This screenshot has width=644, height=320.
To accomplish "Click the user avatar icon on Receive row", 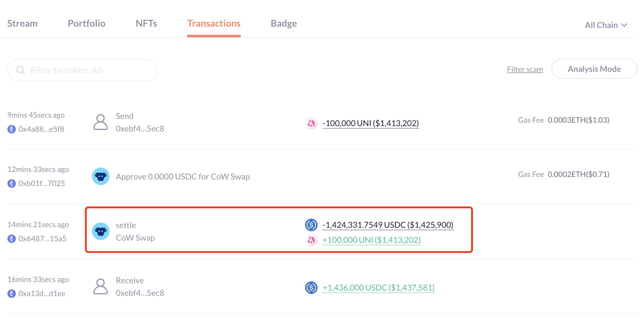I will coord(100,286).
